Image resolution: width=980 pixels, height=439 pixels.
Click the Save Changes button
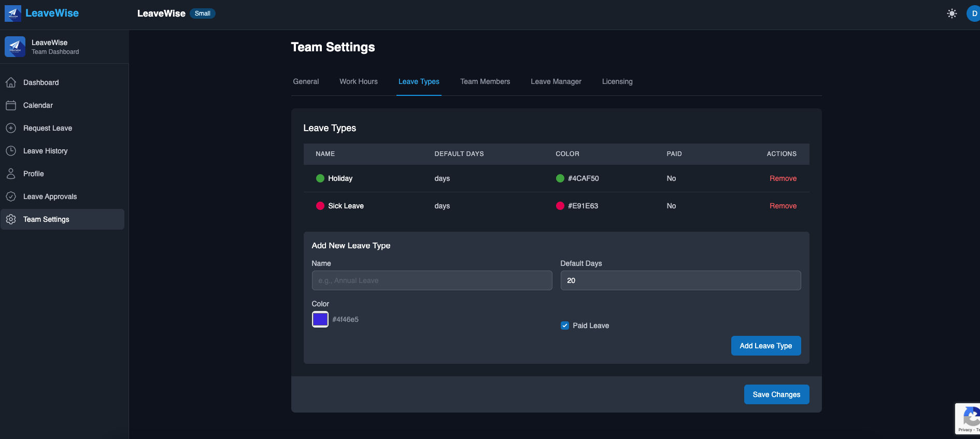tap(776, 394)
